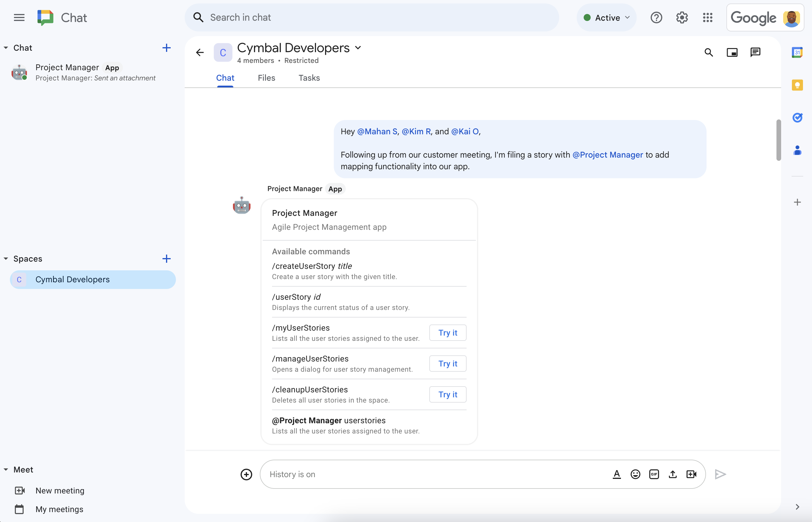Click the add members person icon
The width and height of the screenshot is (812, 522).
(x=798, y=149)
